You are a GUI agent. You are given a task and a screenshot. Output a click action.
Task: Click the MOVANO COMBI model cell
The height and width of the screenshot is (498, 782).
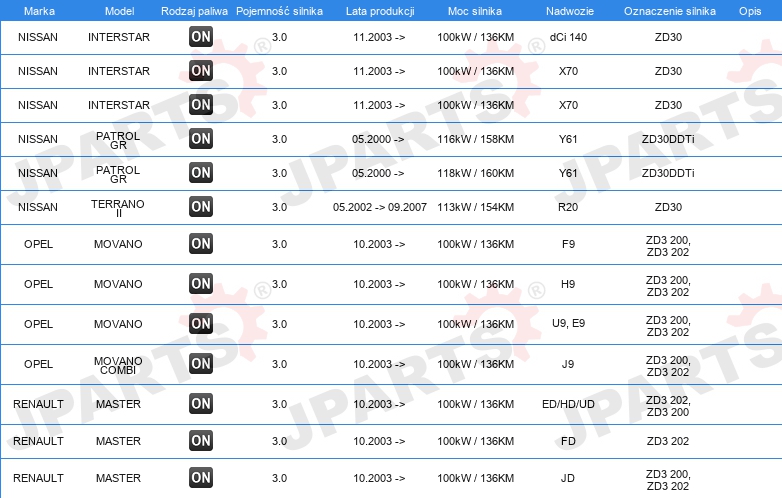pos(118,365)
